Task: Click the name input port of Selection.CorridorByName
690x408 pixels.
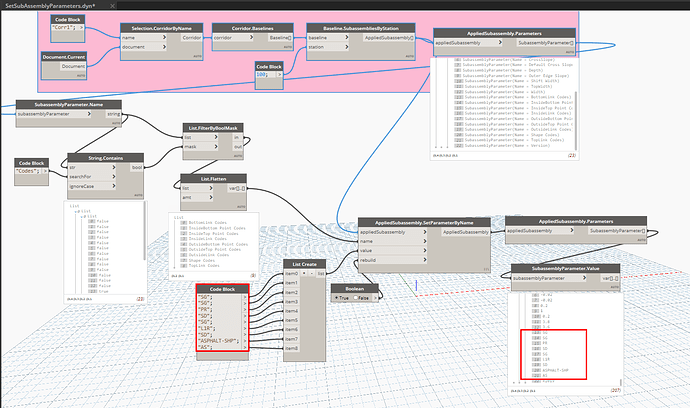Action: (144, 37)
